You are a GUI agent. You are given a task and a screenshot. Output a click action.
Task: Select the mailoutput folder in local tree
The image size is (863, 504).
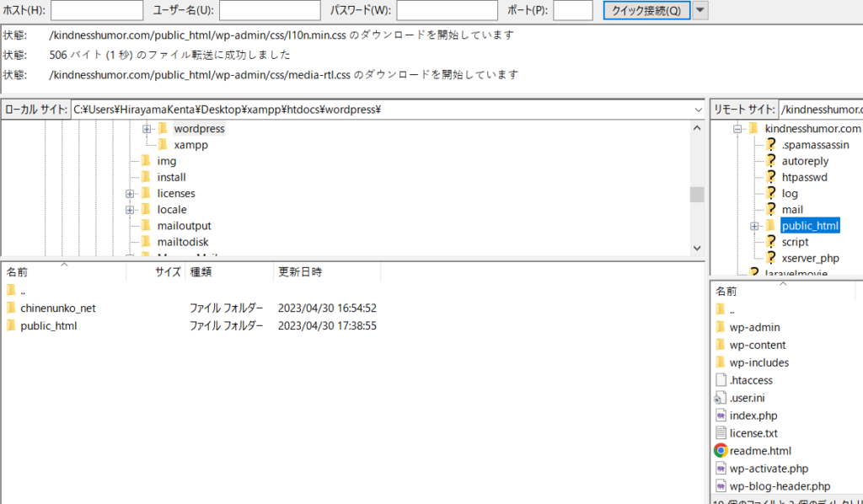(x=184, y=226)
